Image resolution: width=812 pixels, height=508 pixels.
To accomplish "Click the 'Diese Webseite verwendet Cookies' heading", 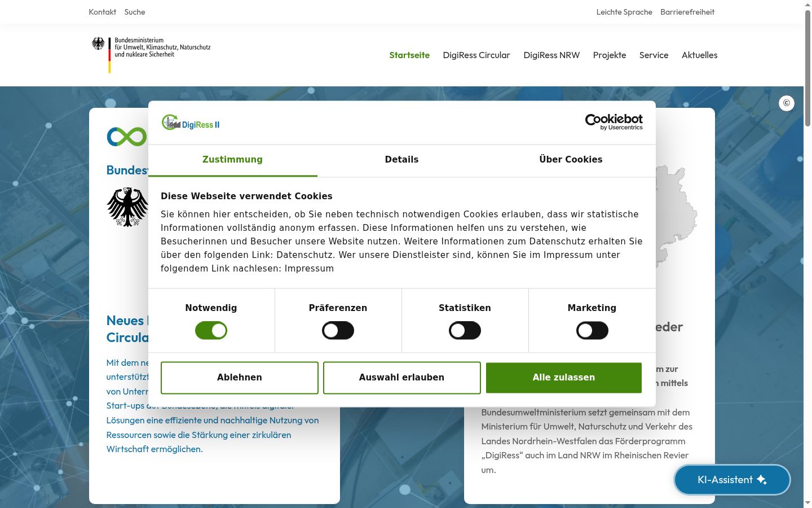I will 246,196.
